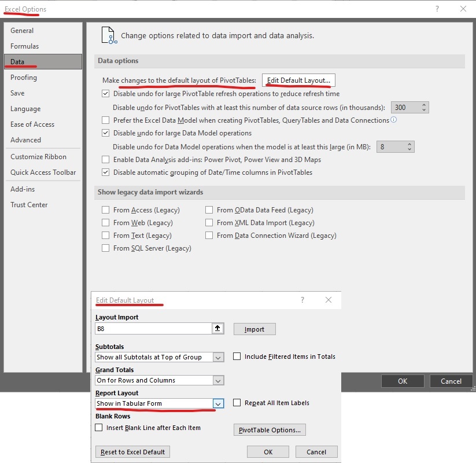Viewport: 476px width, 463px height.
Task: Click the Excel Options help question mark
Action: click(x=437, y=9)
